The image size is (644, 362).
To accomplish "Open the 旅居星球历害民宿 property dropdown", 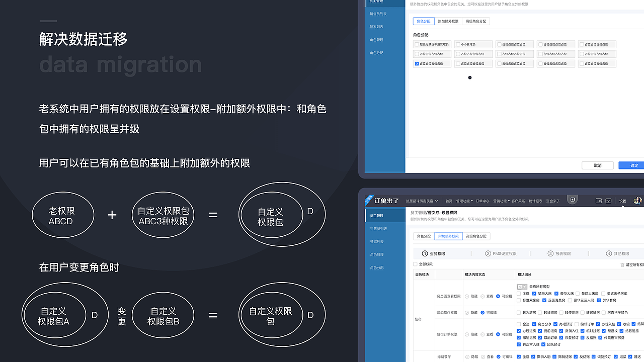I will click(422, 201).
